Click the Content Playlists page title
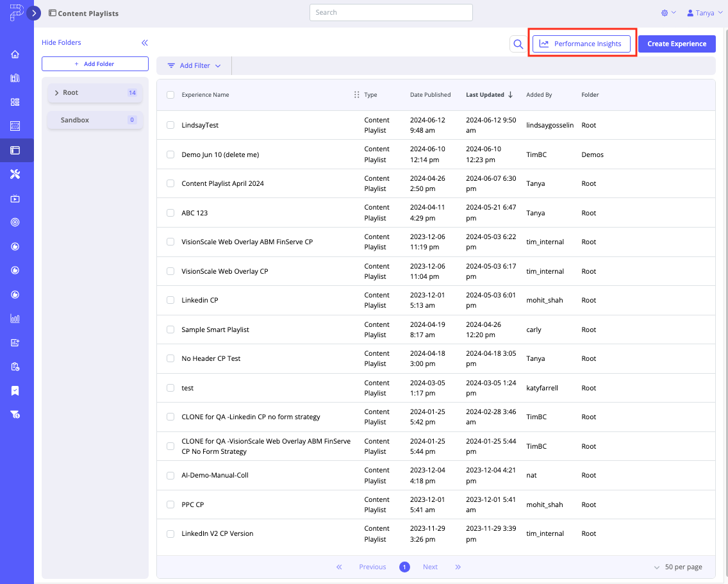The height and width of the screenshot is (584, 728). click(88, 13)
